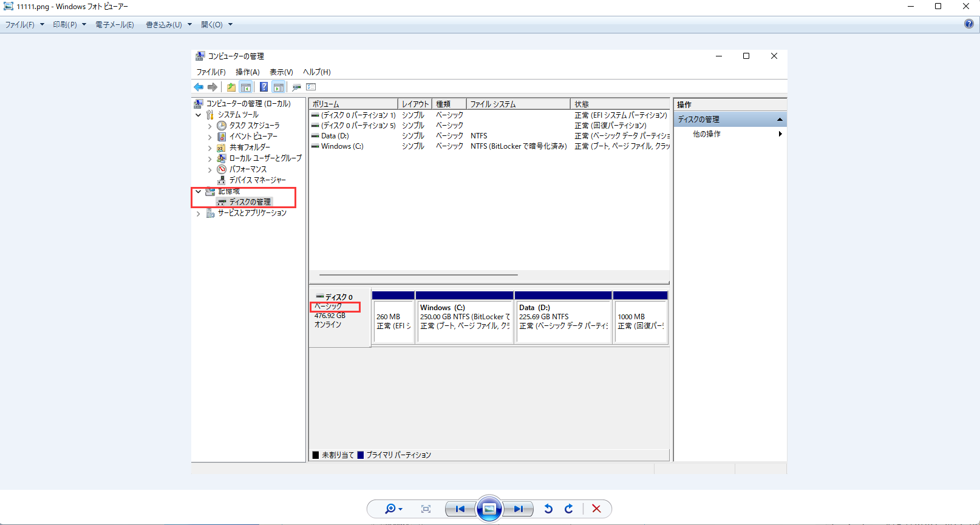Sort by the 状態 column header
This screenshot has height=525, width=980.
pyautogui.click(x=620, y=104)
